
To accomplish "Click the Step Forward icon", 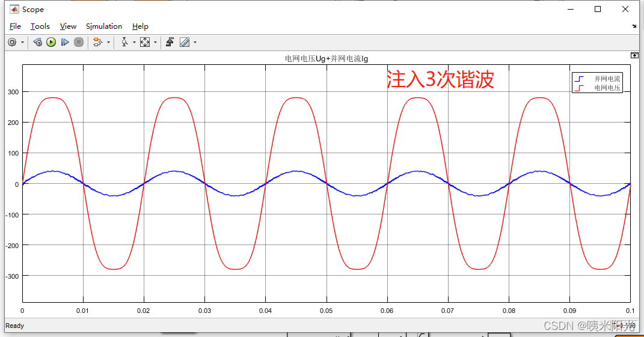I will pyautogui.click(x=65, y=42).
